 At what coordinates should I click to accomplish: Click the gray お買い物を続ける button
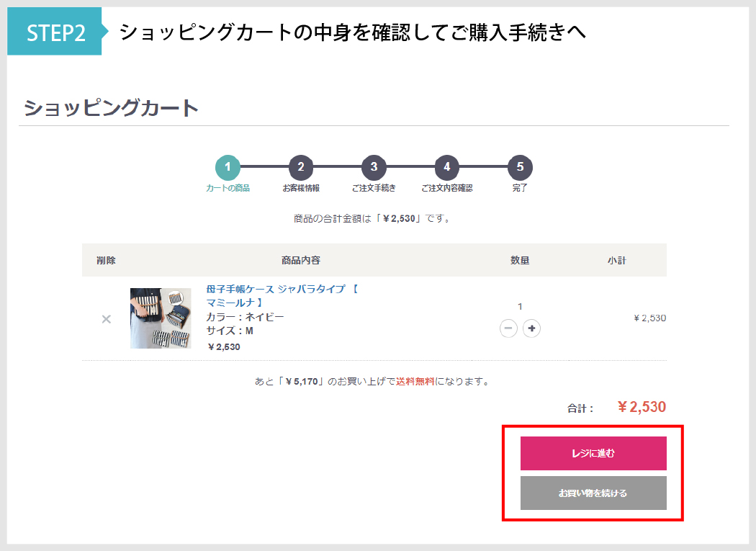pyautogui.click(x=593, y=493)
